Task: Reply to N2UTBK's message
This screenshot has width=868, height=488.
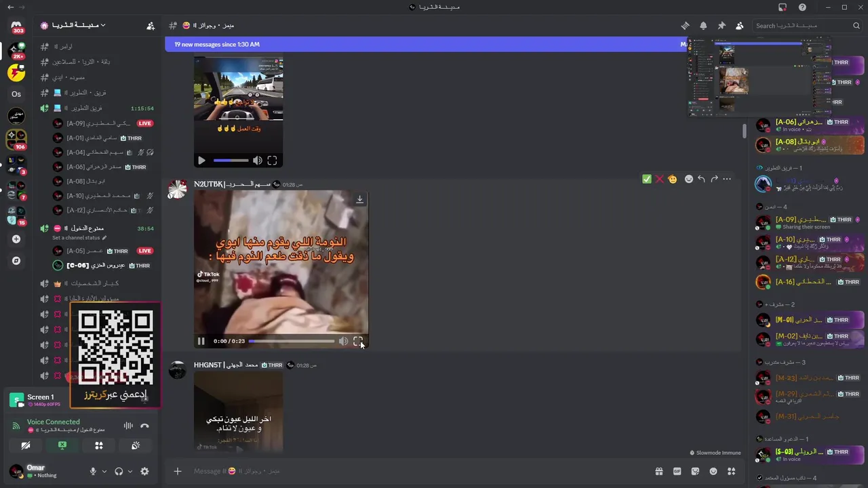Action: [701, 179]
